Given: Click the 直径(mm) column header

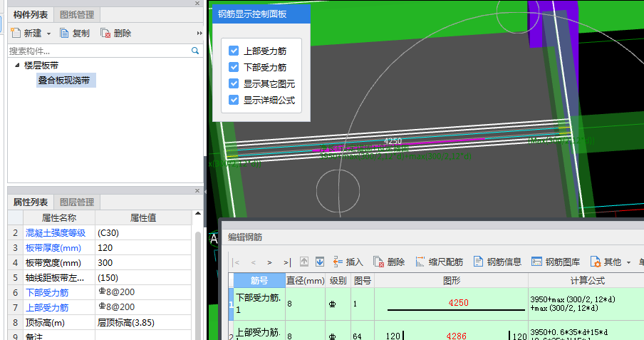Looking at the screenshot, I should point(305,280).
